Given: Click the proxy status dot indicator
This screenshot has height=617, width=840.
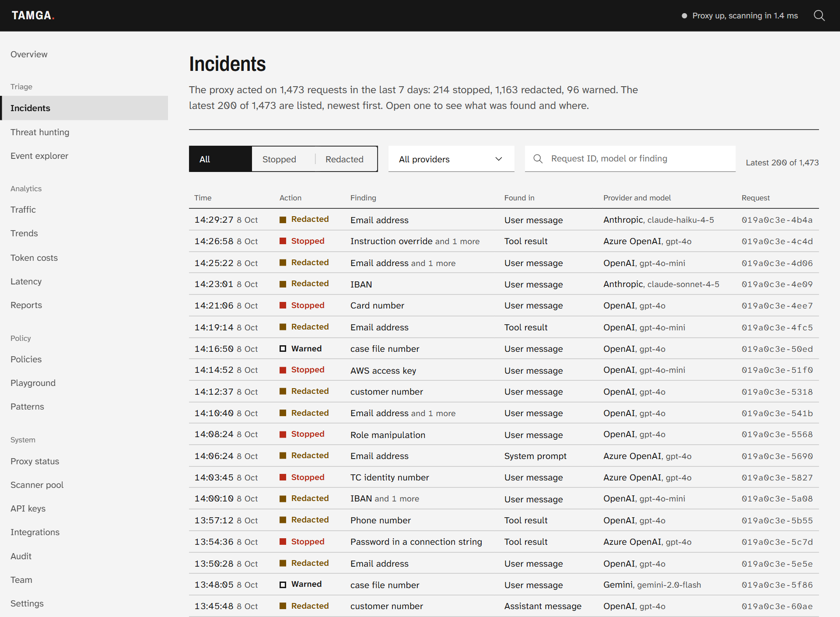Looking at the screenshot, I should (x=684, y=16).
